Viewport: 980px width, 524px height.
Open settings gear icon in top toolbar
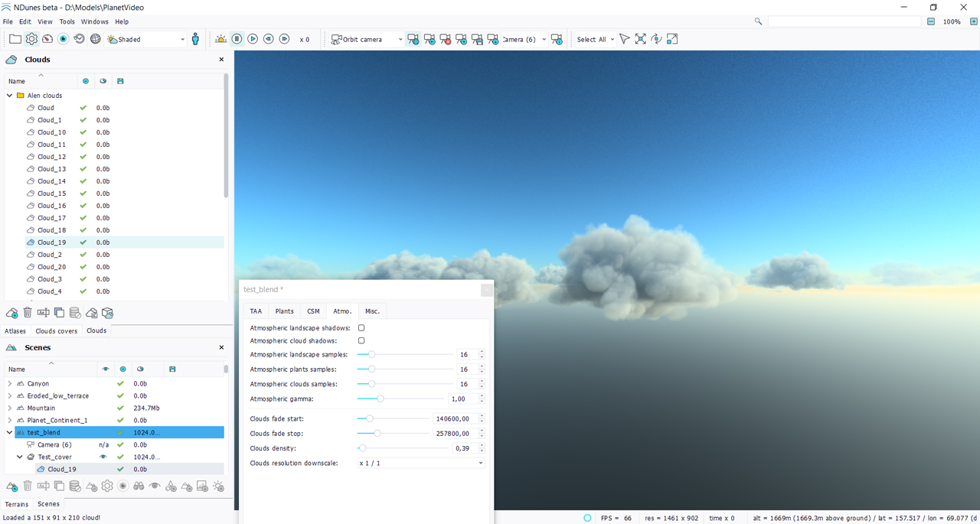tap(31, 39)
